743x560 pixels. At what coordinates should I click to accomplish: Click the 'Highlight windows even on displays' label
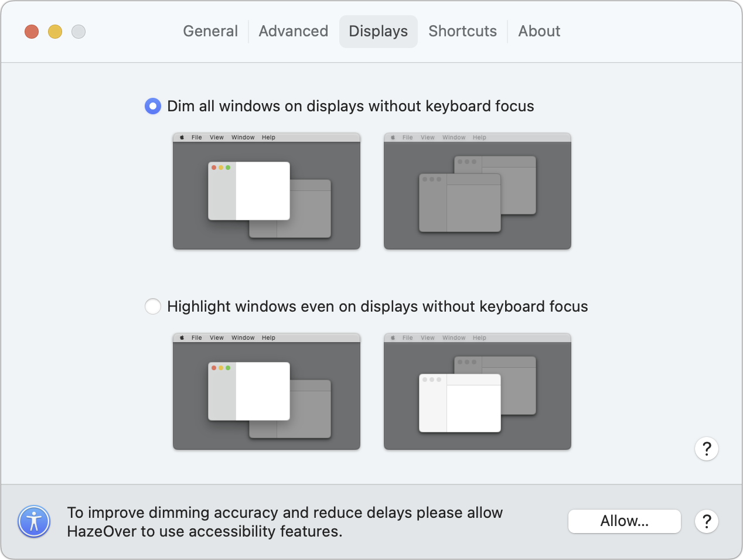click(x=377, y=306)
